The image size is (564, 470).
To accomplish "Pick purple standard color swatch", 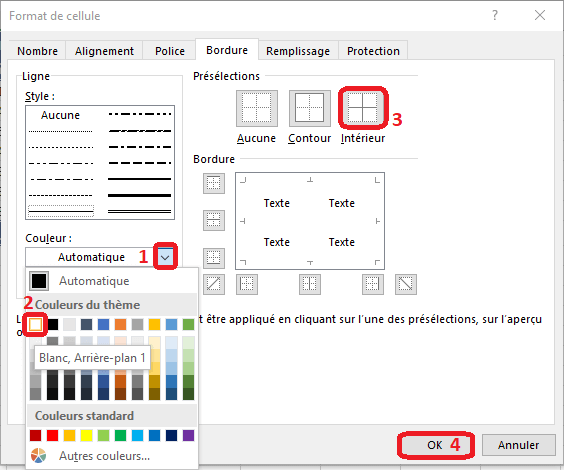I will pyautogui.click(x=188, y=435).
